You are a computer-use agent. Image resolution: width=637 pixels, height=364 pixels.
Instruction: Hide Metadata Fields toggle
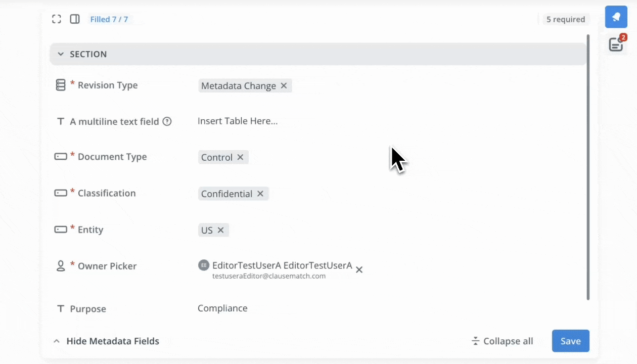pyautogui.click(x=107, y=341)
